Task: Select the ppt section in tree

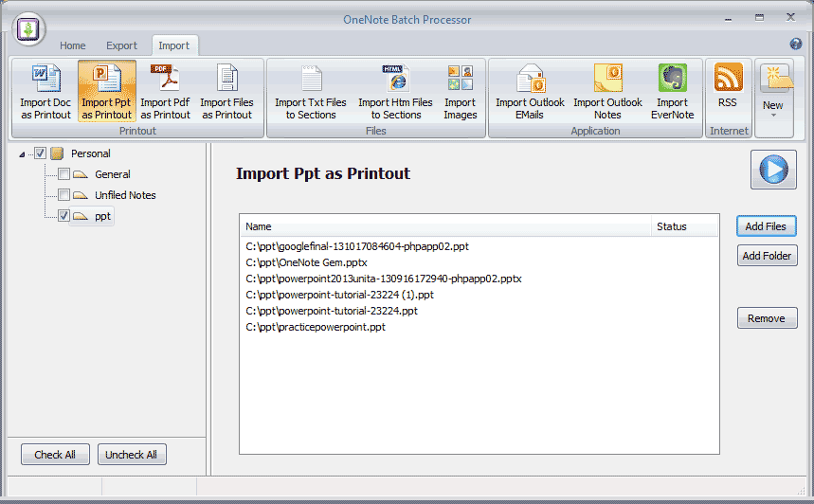Action: click(102, 216)
